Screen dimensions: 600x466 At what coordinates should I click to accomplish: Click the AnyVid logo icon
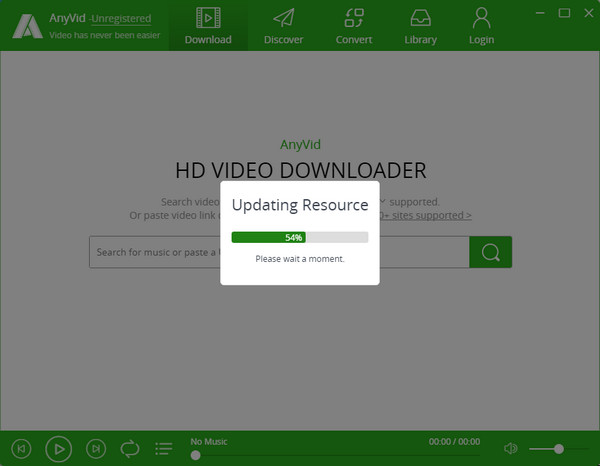[x=27, y=26]
